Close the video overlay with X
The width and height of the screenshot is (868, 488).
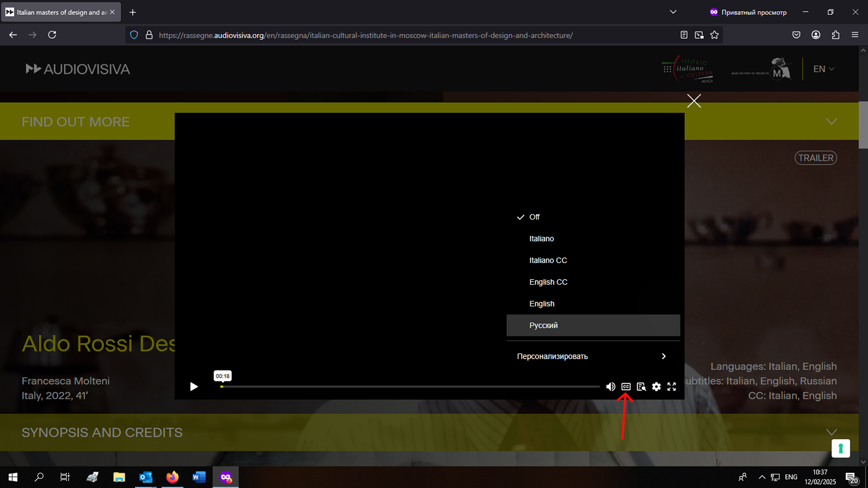tap(694, 101)
